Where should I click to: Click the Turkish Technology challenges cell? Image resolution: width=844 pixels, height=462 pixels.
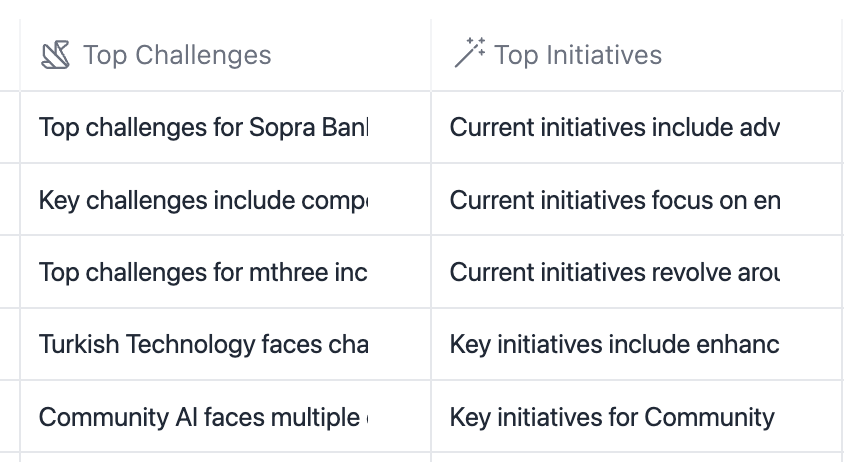click(x=204, y=344)
